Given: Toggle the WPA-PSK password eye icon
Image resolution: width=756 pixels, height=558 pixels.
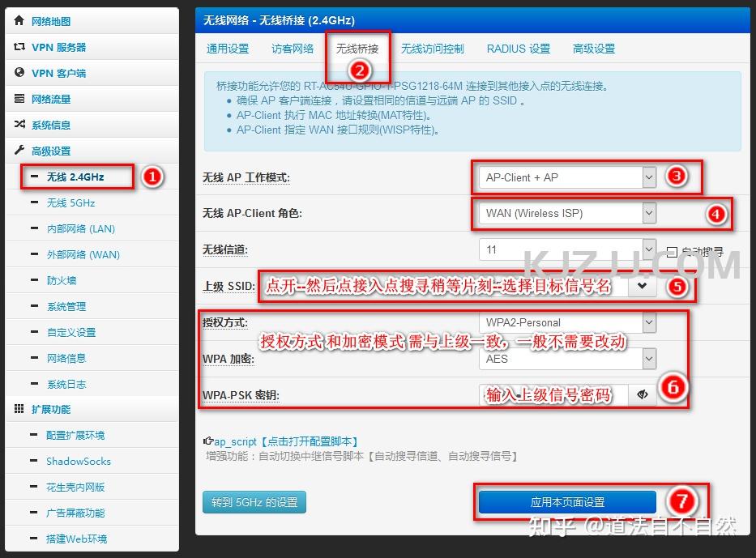Looking at the screenshot, I should (x=643, y=394).
